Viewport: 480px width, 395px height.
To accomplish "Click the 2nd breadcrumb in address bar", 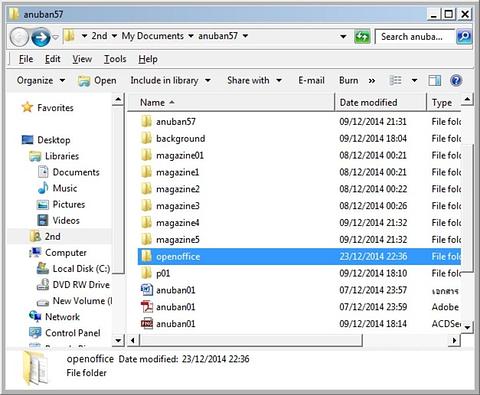I will [99, 36].
